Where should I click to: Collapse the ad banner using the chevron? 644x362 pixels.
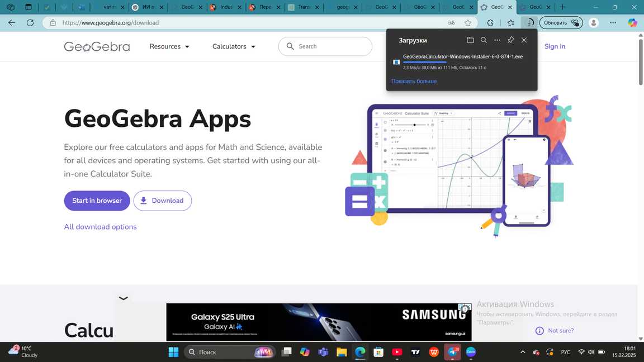pyautogui.click(x=124, y=298)
